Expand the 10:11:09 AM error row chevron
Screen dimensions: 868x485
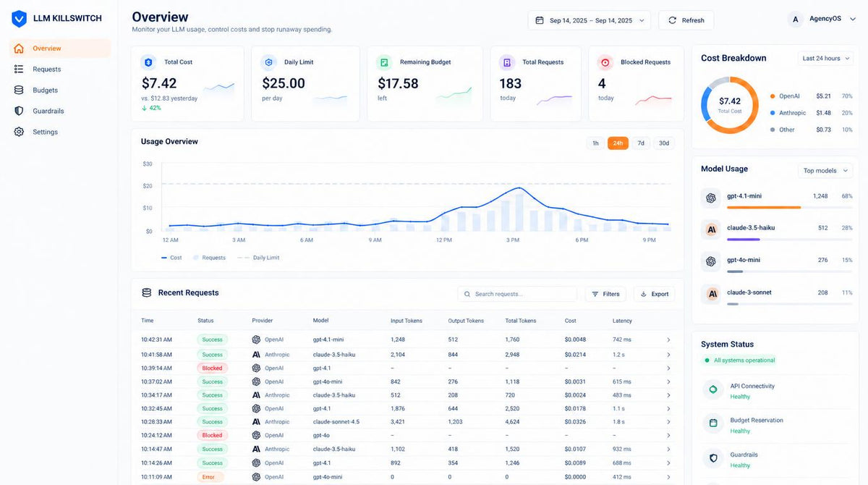click(x=668, y=477)
